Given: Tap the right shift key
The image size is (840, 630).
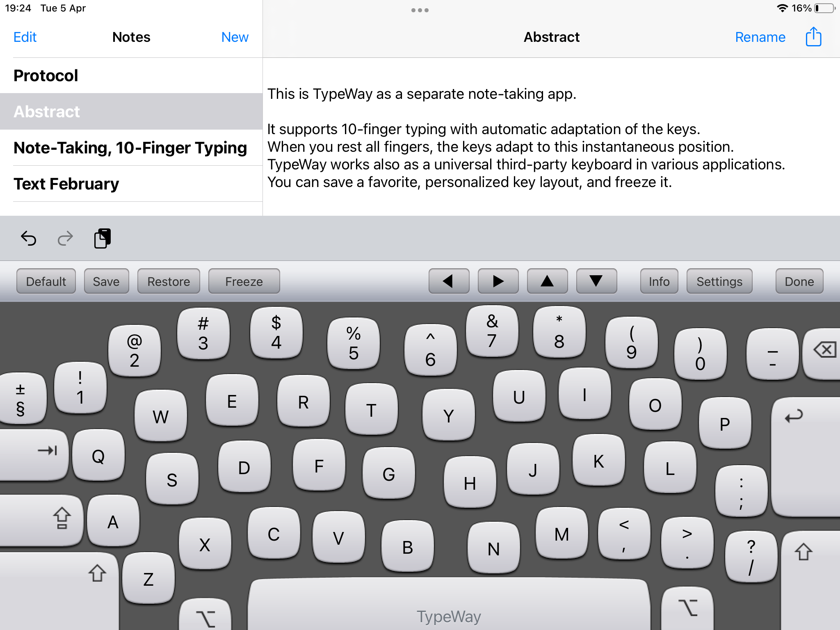Looking at the screenshot, I should 810,580.
